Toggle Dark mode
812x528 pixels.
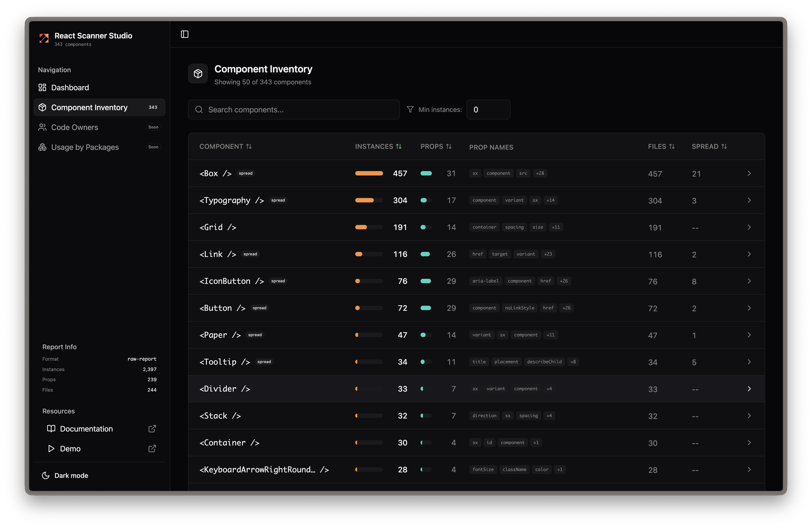(x=65, y=475)
